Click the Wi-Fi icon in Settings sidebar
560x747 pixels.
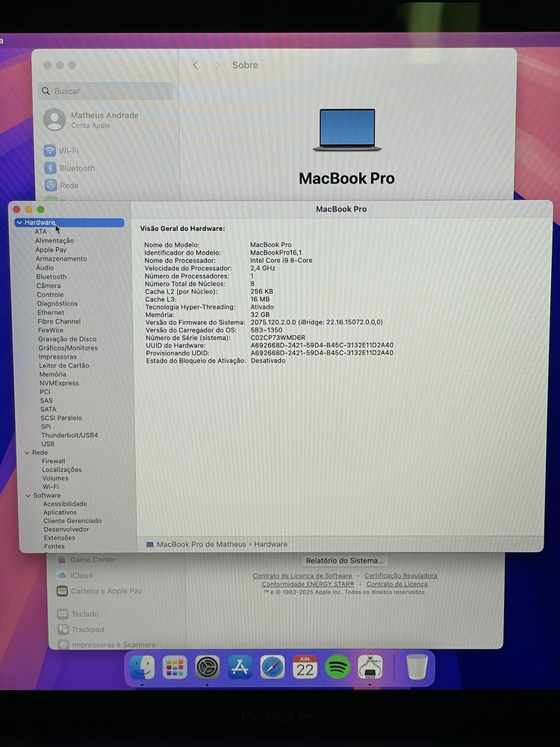[x=50, y=151]
